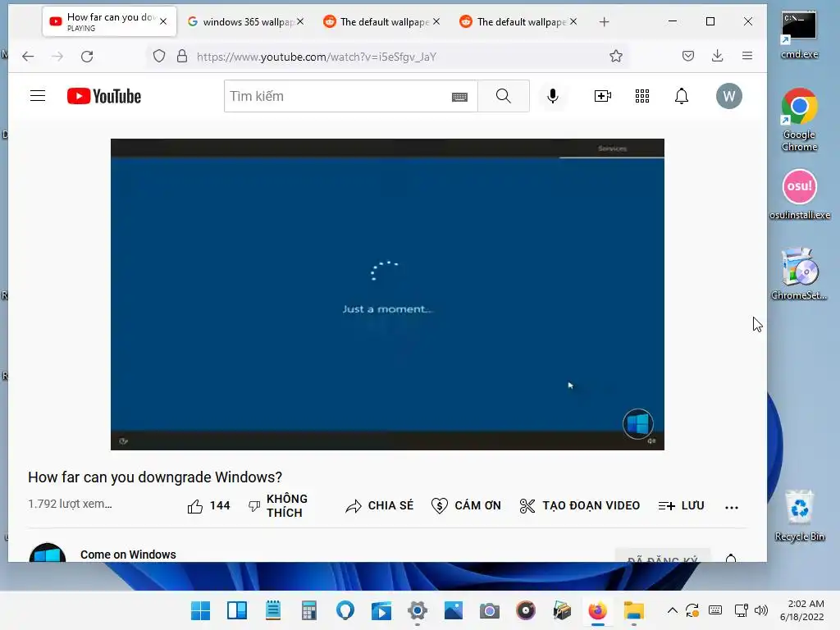
Task: Open the Recycle Bin on desktop
Action: coord(799,515)
